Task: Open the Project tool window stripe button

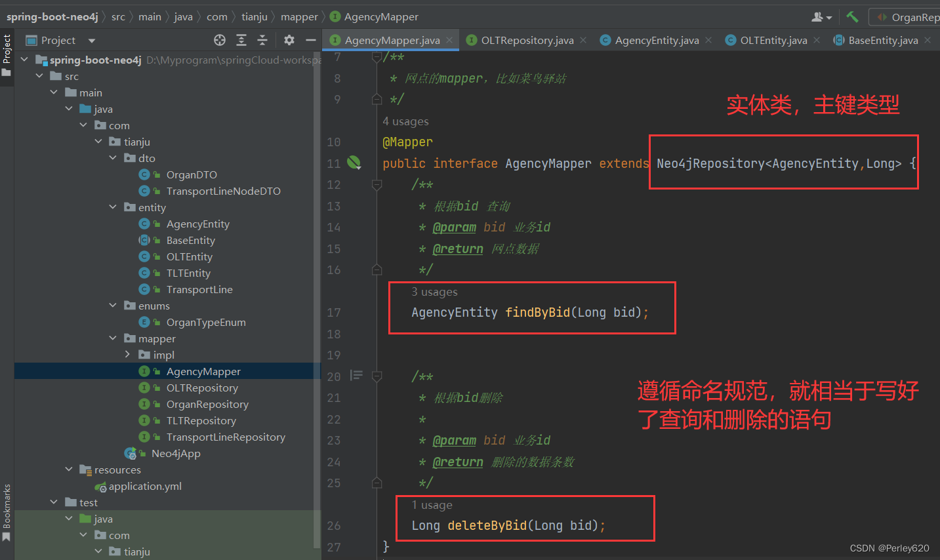Action: [7, 55]
